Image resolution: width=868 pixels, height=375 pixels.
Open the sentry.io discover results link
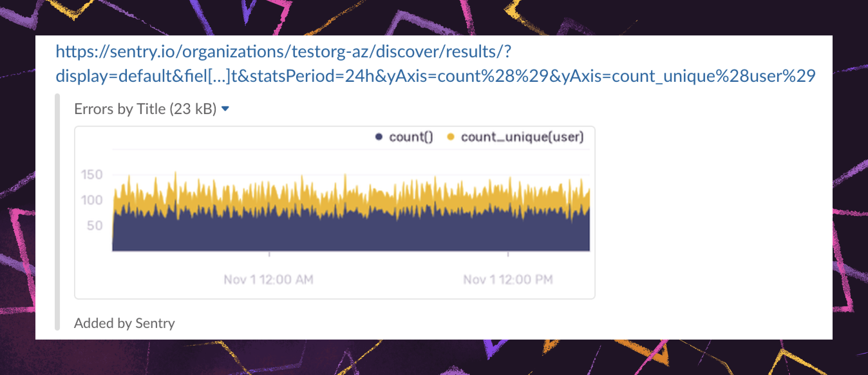click(283, 52)
